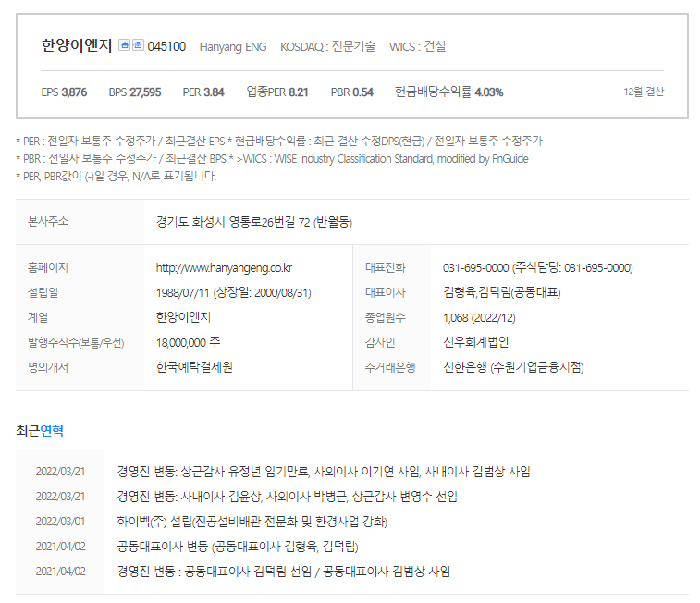Click the 최근연혁 section heading
The height and width of the screenshot is (603, 700).
39,431
